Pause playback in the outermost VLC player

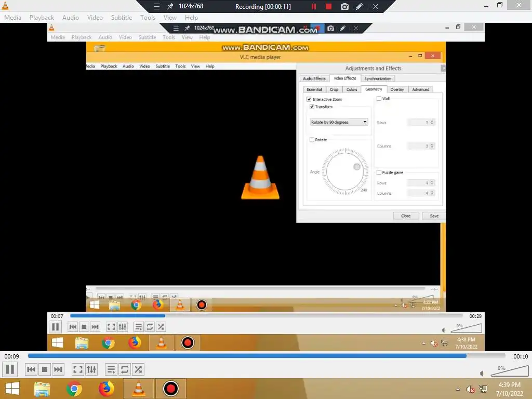10,369
